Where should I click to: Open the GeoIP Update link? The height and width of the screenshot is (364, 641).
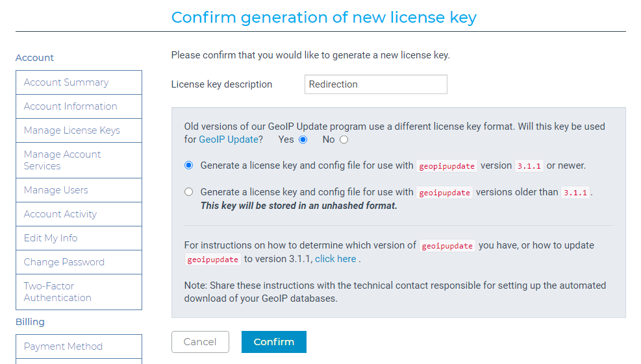pos(229,140)
